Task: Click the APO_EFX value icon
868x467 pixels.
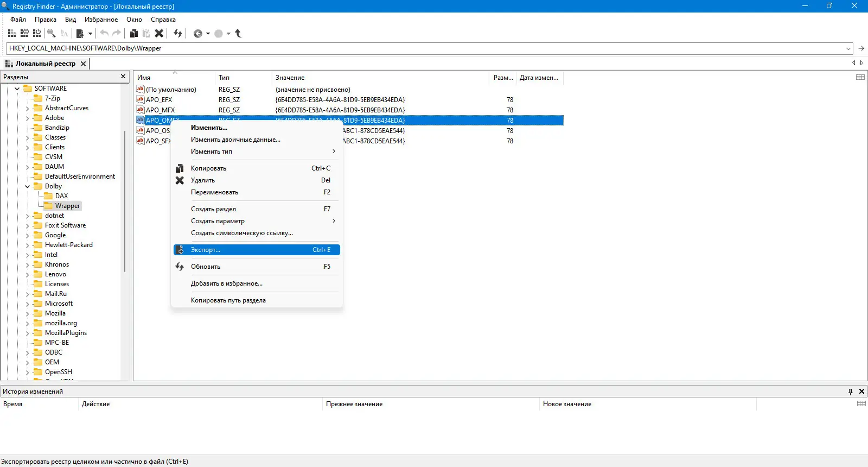Action: click(140, 99)
